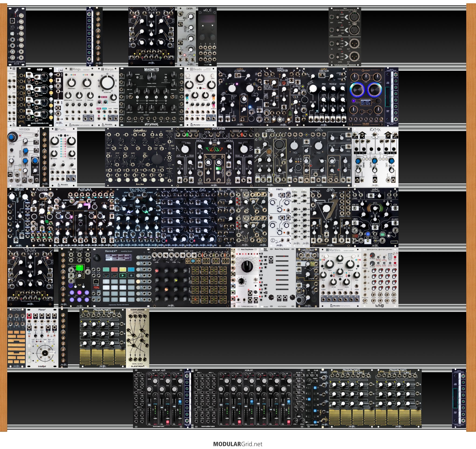Select the Endorphin.es BLCK_NOIR drum module
Image resolution: width=476 pixels, height=449 pixels.
[140, 157]
